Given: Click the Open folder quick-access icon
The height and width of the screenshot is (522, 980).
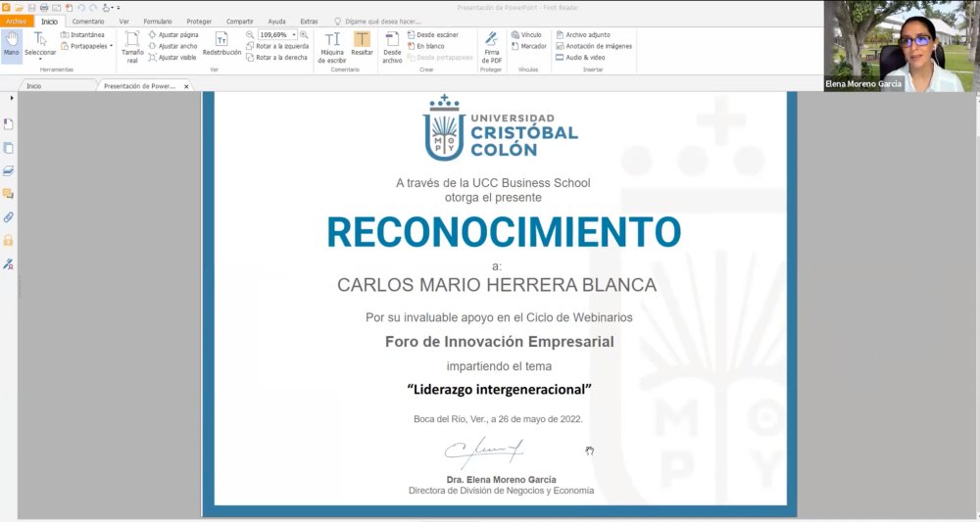Looking at the screenshot, I should click(x=19, y=8).
